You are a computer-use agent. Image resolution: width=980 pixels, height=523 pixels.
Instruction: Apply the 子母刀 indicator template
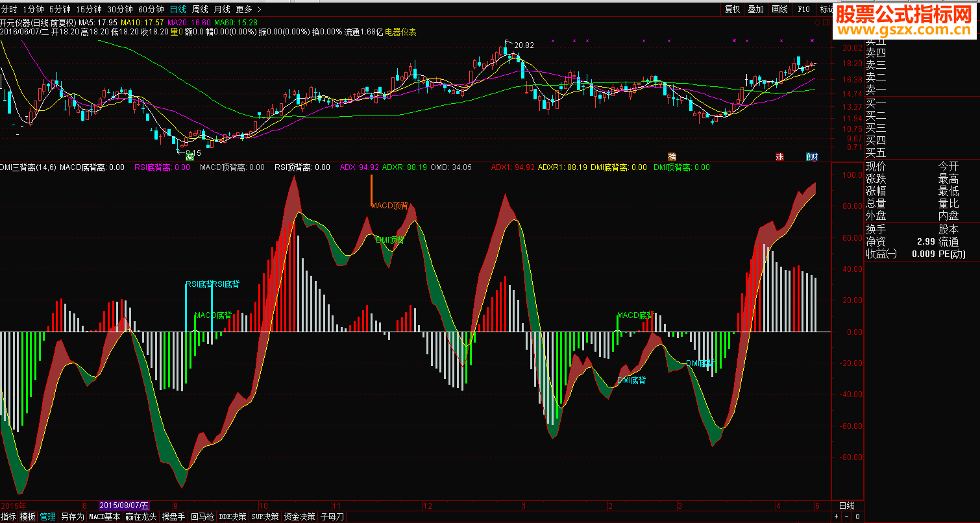pos(332,517)
